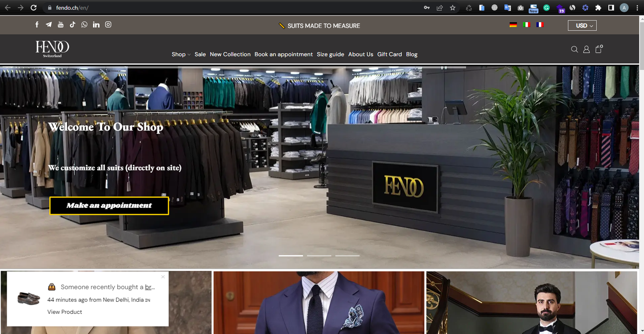Open the YouTube social icon
This screenshot has height=334, width=644.
[x=60, y=25]
